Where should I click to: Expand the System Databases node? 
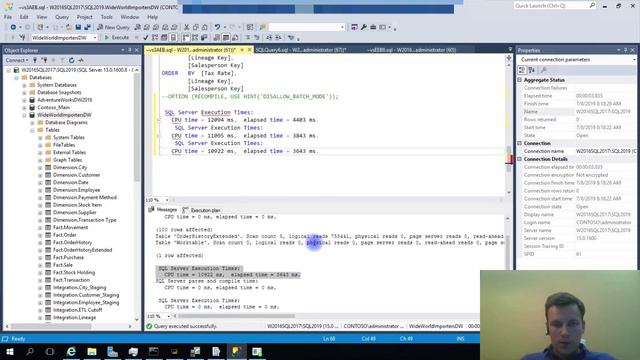pos(24,85)
